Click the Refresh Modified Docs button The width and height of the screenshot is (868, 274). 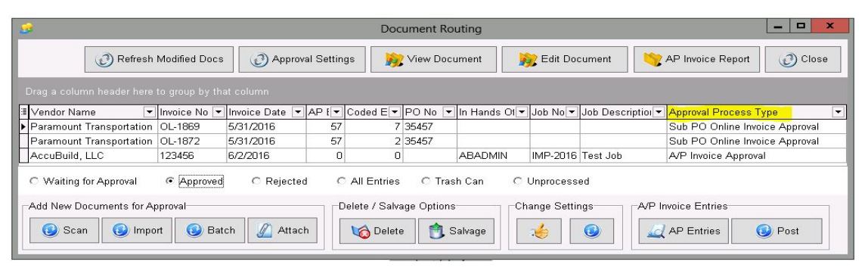click(159, 59)
